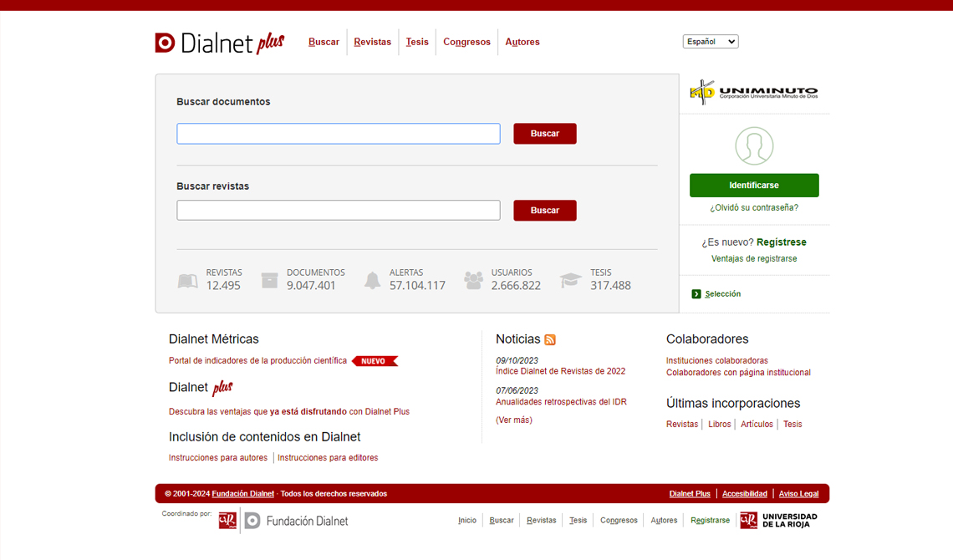Select the 9.047.401 documents count

click(311, 286)
